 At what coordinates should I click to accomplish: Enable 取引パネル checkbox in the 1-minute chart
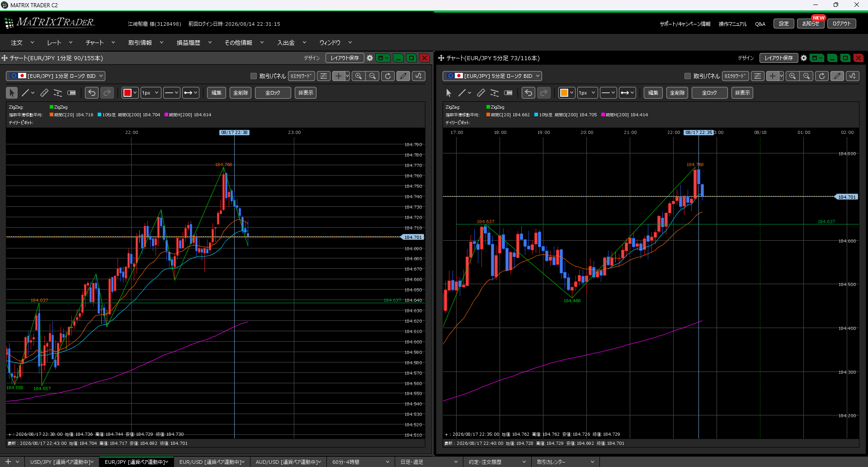coord(254,76)
